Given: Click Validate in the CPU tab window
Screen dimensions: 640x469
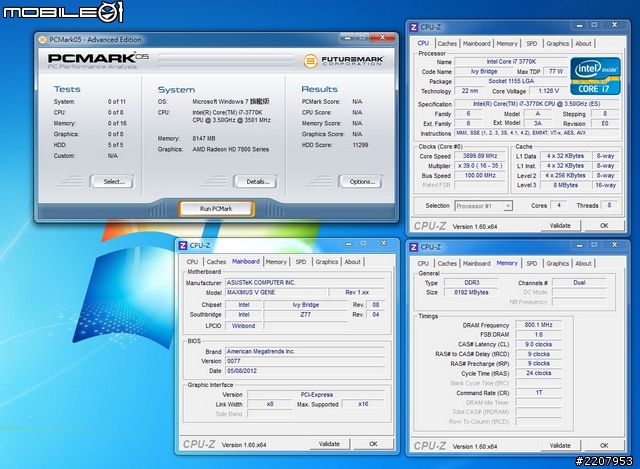Looking at the screenshot, I should coord(560,226).
